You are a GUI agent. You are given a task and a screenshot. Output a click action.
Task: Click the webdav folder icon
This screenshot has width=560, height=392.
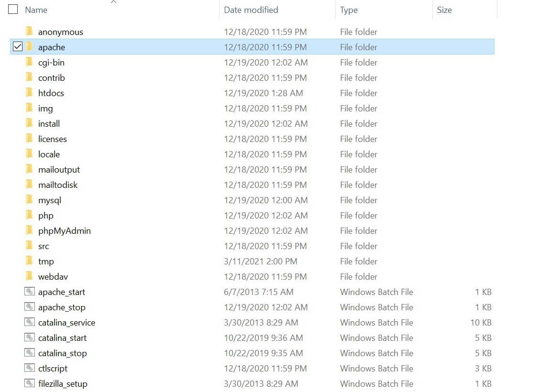[30, 276]
